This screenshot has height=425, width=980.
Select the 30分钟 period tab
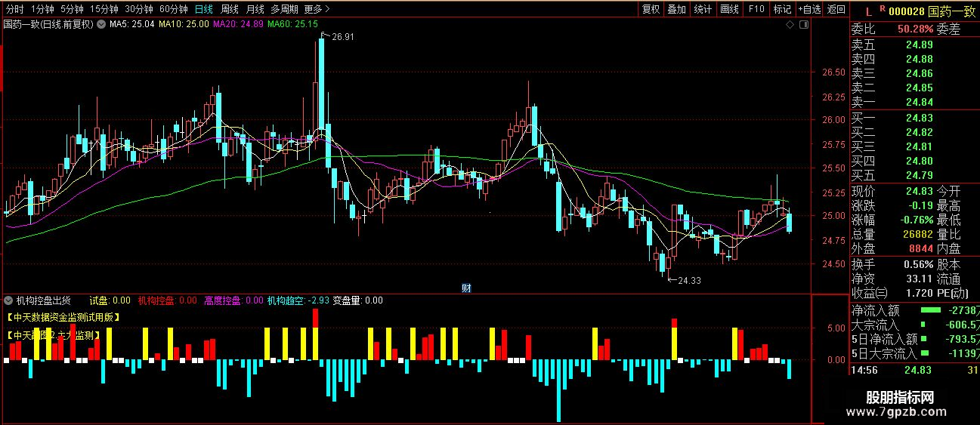point(139,9)
